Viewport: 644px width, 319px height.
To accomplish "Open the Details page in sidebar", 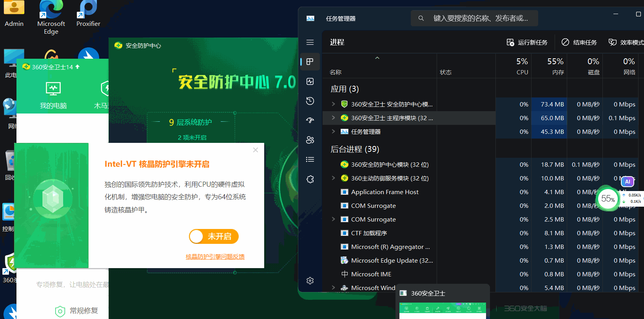I will point(310,159).
